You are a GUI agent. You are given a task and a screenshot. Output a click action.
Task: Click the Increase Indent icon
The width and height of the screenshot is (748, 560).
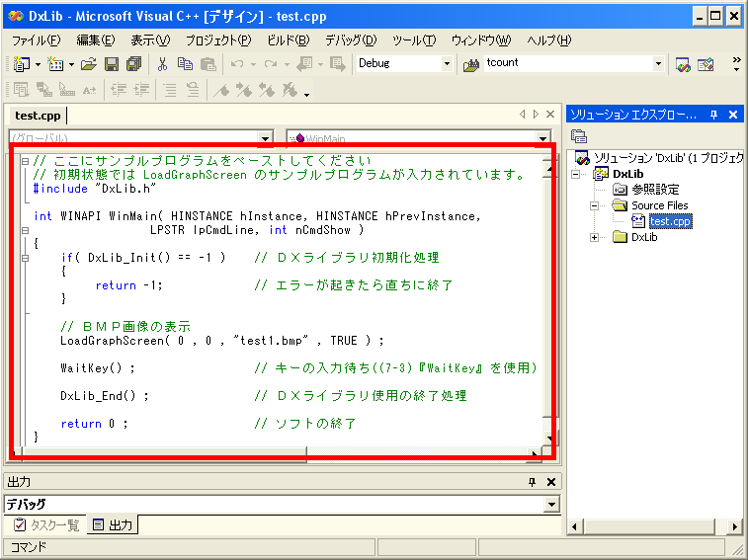(141, 89)
